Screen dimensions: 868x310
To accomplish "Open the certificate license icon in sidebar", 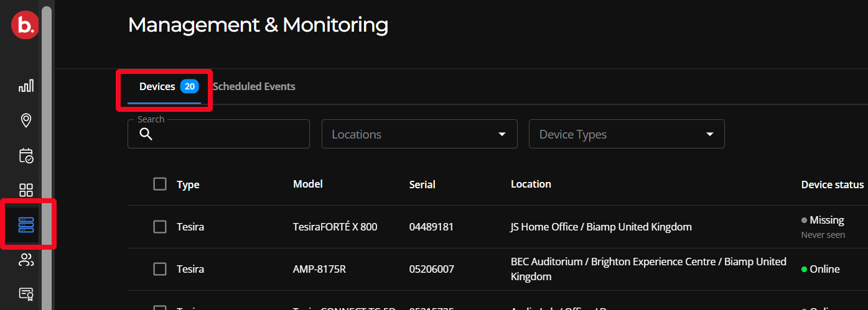I will (x=26, y=294).
